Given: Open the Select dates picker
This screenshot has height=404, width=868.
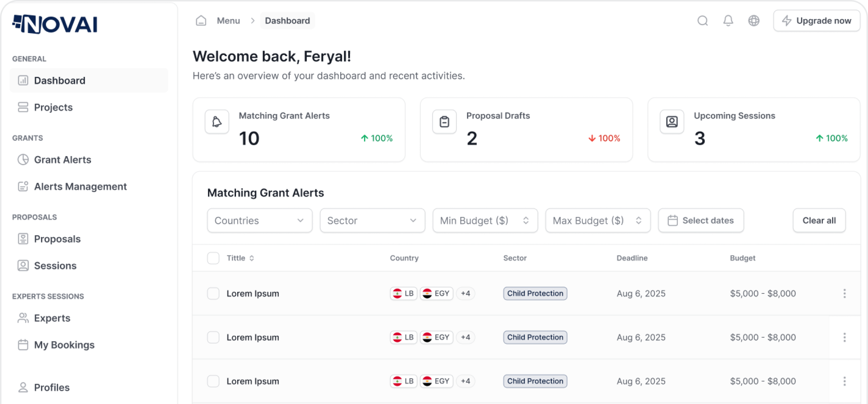Looking at the screenshot, I should pos(701,221).
